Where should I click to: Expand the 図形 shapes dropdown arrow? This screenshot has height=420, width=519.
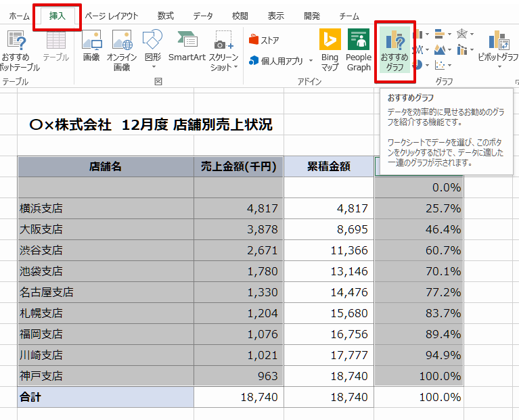[153, 67]
